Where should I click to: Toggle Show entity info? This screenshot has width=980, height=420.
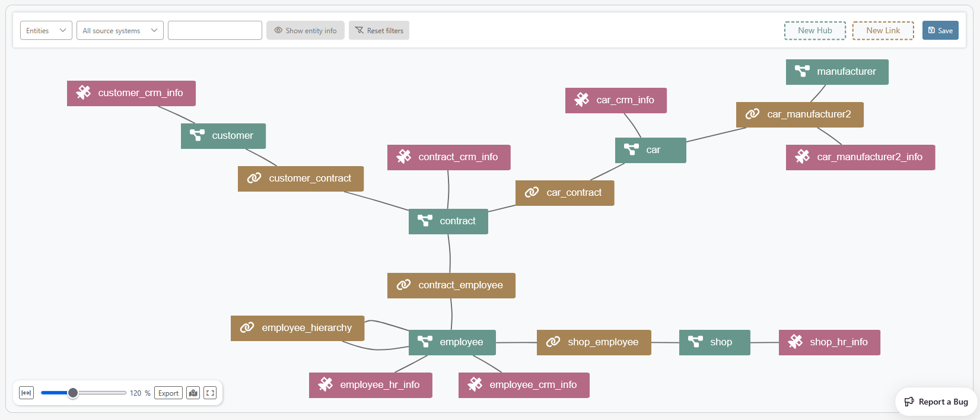tap(305, 31)
